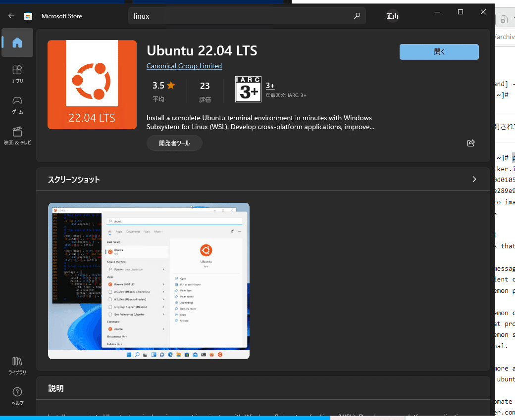Click the 正山 account avatar

392,16
